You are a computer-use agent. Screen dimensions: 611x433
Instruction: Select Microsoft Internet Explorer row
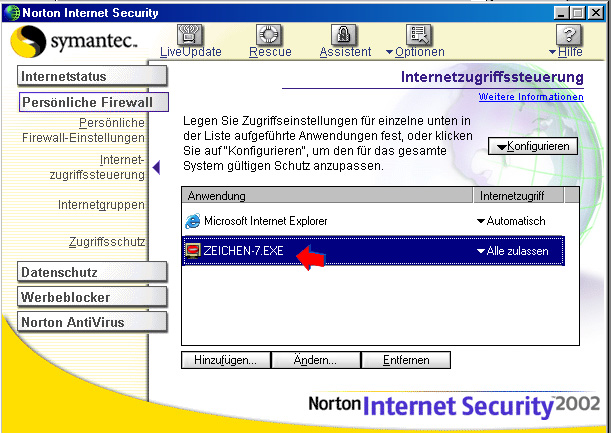click(373, 221)
